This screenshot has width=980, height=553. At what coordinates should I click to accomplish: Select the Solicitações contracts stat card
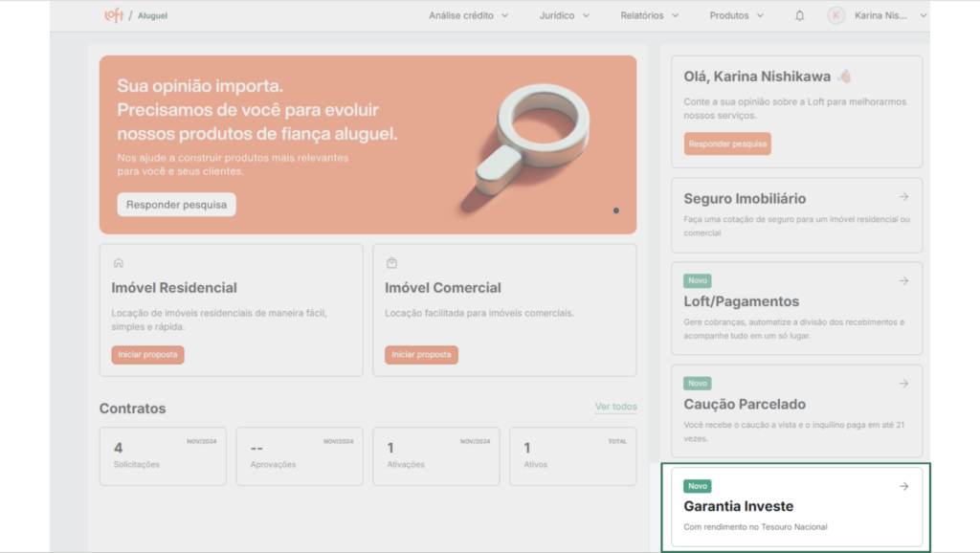click(163, 456)
